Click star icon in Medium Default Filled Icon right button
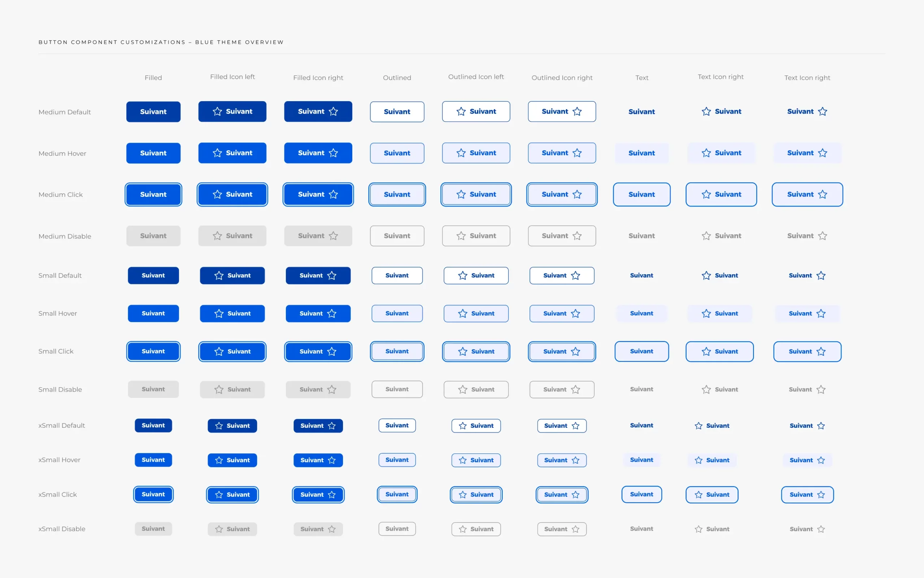924x578 pixels. [334, 111]
